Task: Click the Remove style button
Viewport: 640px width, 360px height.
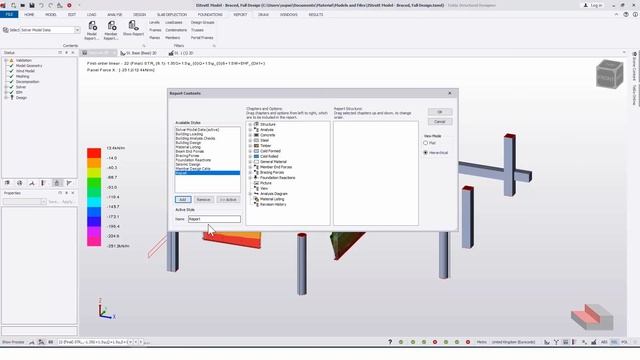Action: 203,200
